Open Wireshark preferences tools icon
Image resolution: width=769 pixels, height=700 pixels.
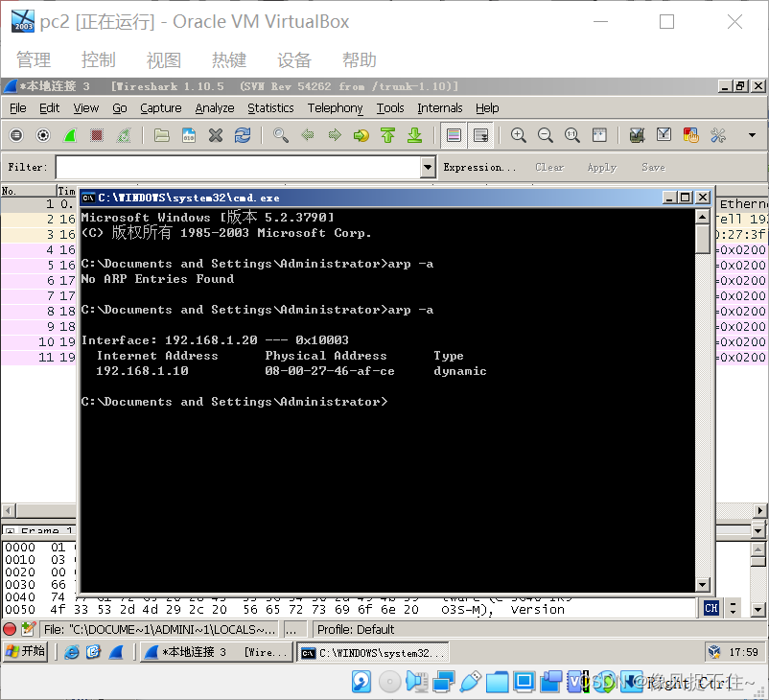pos(718,135)
